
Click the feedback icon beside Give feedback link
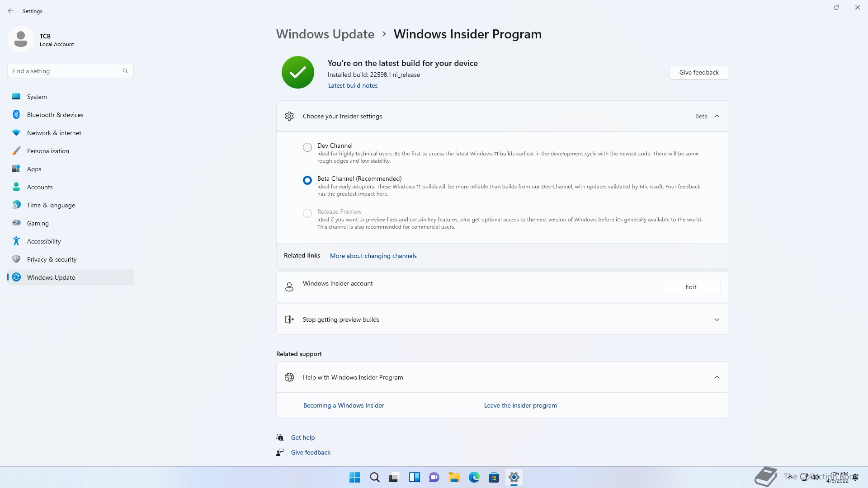click(x=280, y=452)
